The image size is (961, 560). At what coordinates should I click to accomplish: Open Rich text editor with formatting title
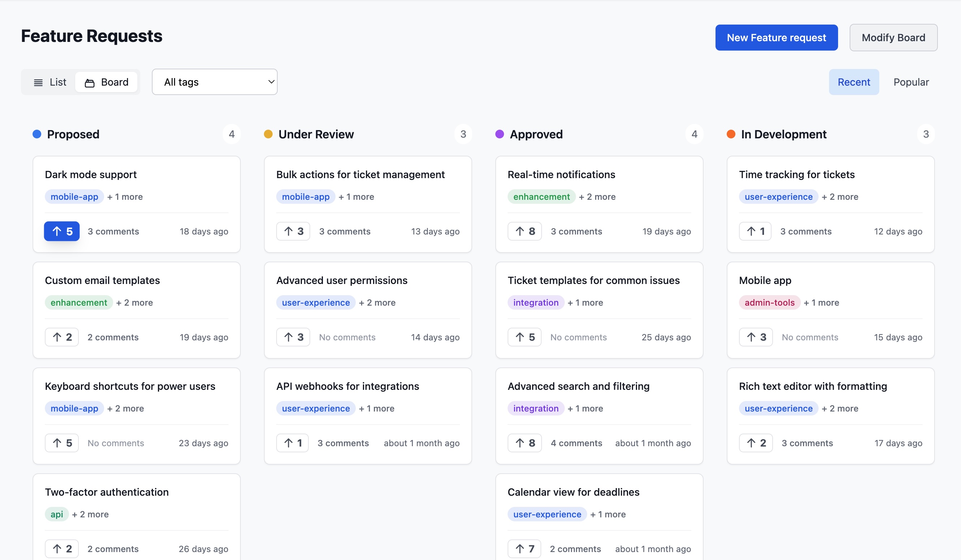[813, 386]
